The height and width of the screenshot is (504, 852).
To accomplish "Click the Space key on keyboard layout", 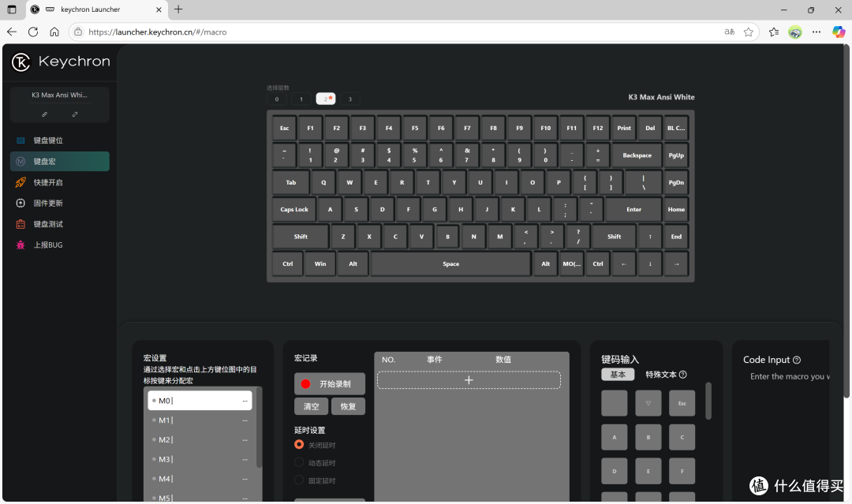I will (450, 264).
